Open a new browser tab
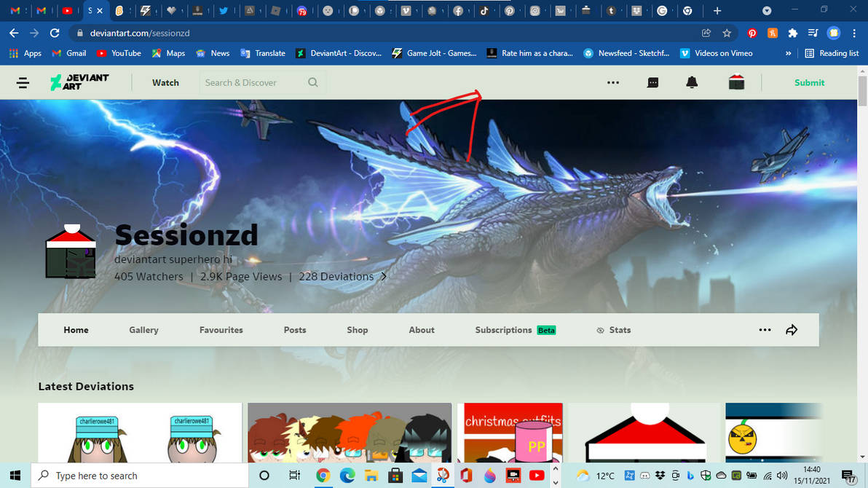868x488 pixels. 717,10
